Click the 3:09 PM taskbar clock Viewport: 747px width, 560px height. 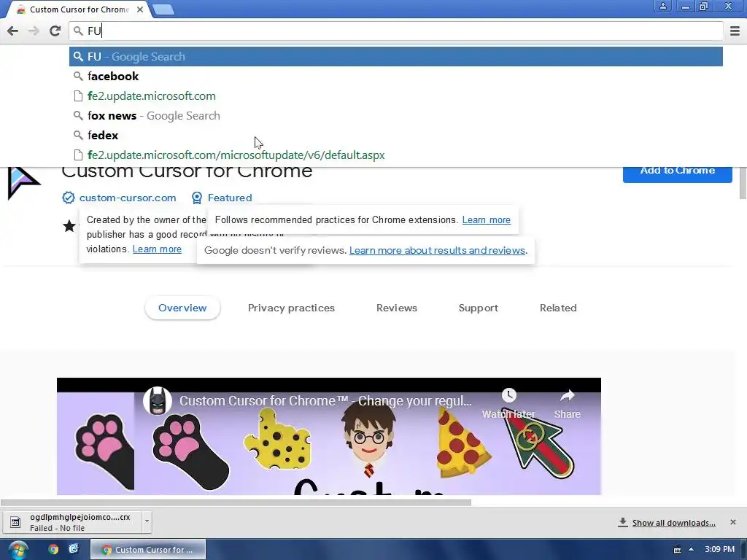[x=719, y=550]
